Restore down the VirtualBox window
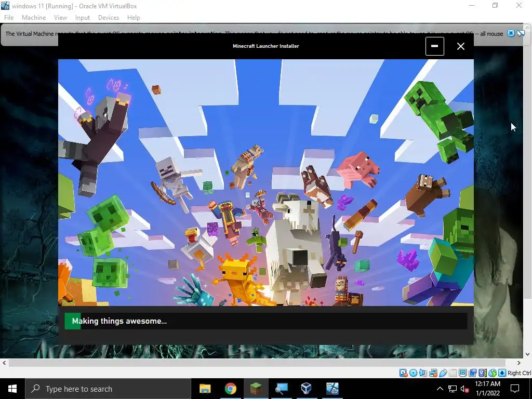 495,6
